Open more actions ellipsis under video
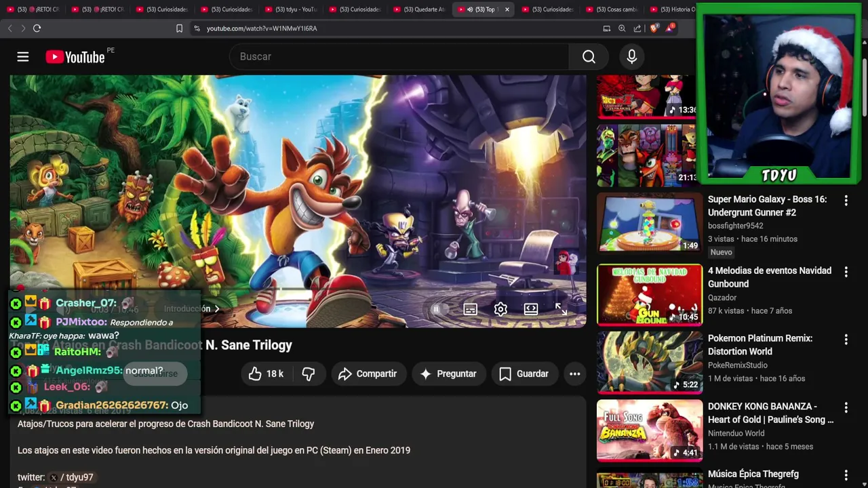 tap(574, 373)
